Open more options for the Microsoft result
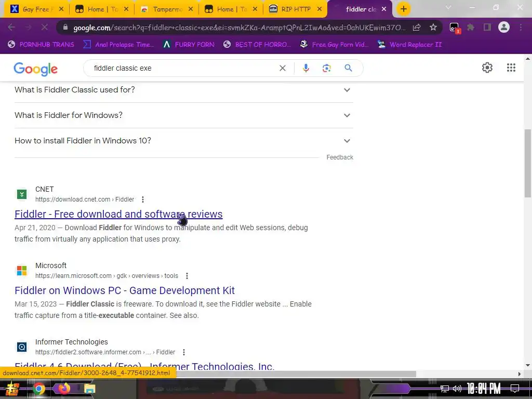The height and width of the screenshot is (399, 532). coord(187,276)
